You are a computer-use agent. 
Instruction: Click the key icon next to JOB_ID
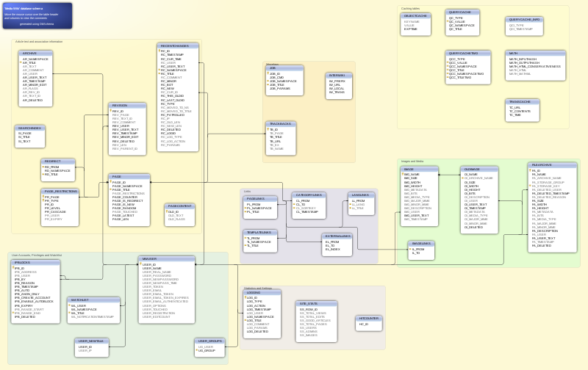268,73
